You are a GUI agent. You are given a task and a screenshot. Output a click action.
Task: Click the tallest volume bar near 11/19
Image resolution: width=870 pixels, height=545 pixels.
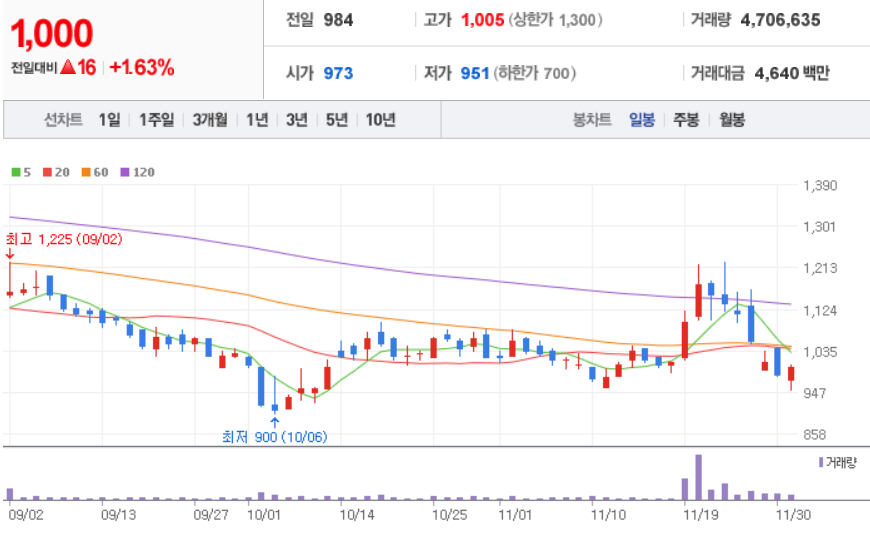coord(699,477)
